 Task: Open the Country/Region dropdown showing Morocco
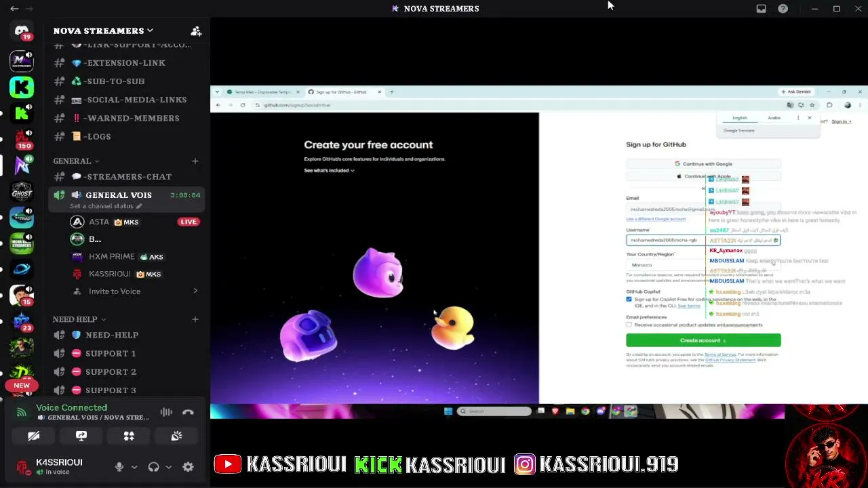pos(703,265)
